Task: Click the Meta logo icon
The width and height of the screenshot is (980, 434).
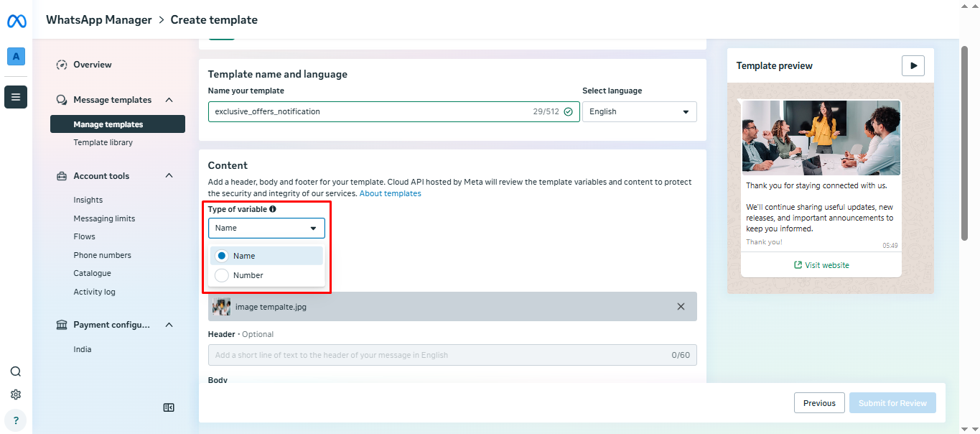Action: (x=17, y=22)
